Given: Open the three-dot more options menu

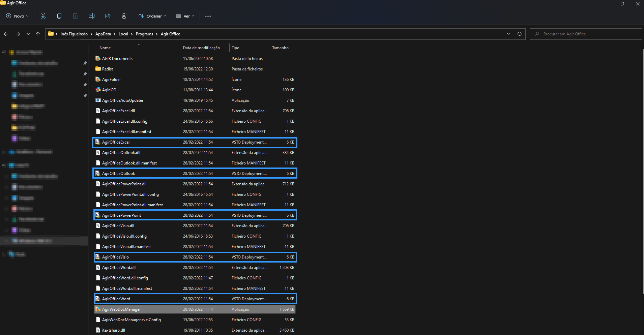Looking at the screenshot, I should (208, 16).
